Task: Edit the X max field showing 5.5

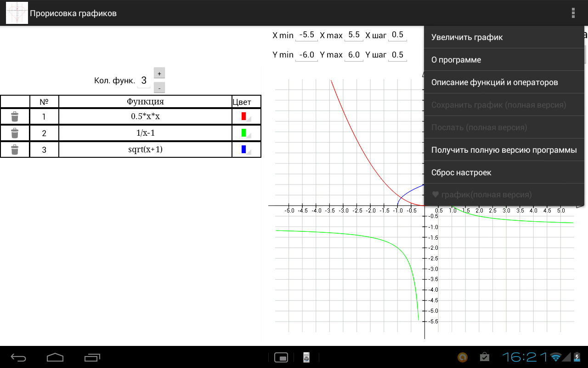Action: pyautogui.click(x=354, y=35)
